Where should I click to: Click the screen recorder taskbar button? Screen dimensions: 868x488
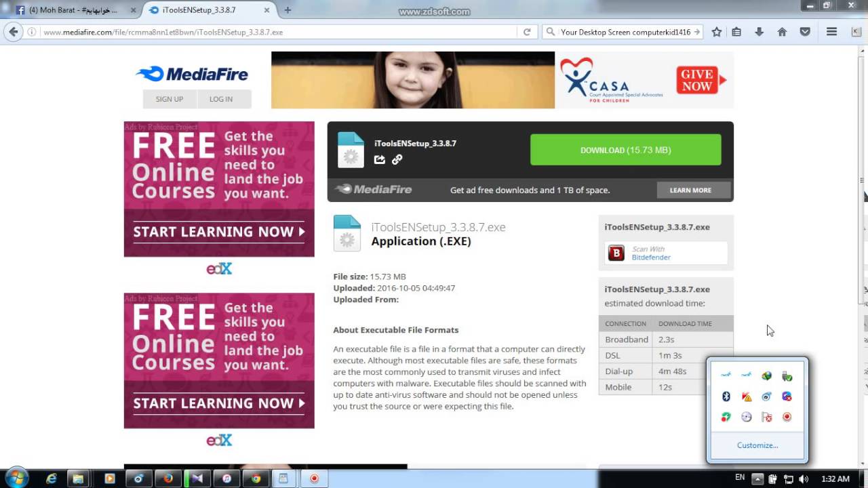click(x=314, y=478)
